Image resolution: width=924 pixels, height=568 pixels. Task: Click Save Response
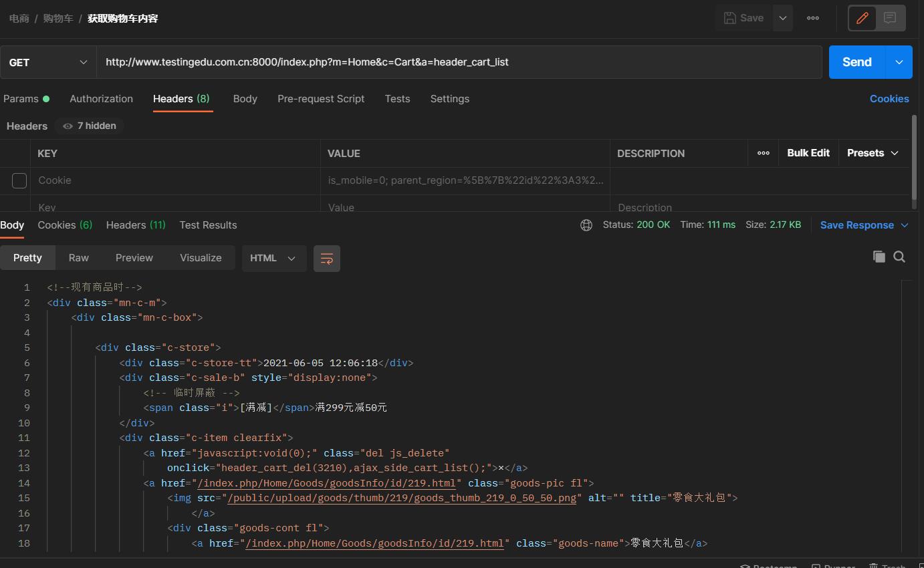pyautogui.click(x=857, y=225)
